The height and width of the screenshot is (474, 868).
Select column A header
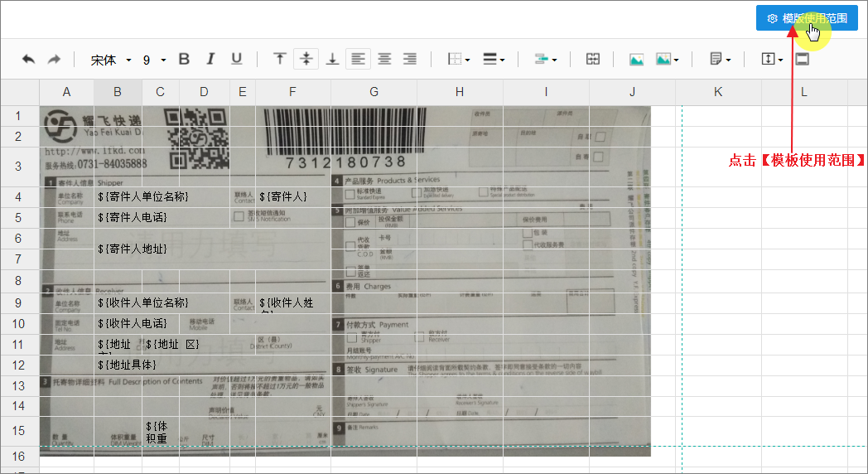[66, 92]
